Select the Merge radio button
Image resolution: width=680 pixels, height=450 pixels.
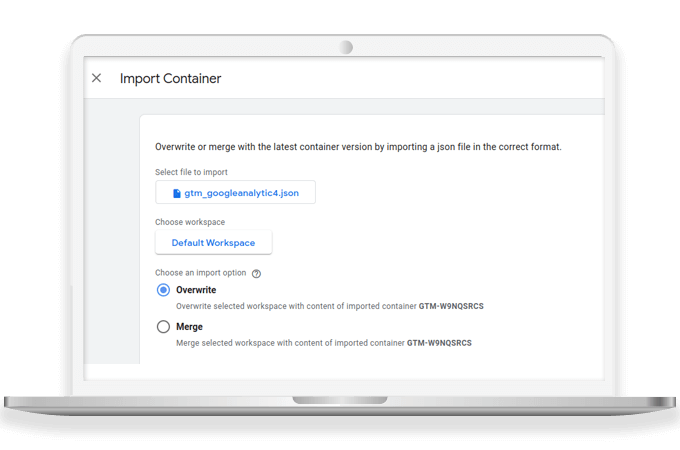(x=163, y=326)
